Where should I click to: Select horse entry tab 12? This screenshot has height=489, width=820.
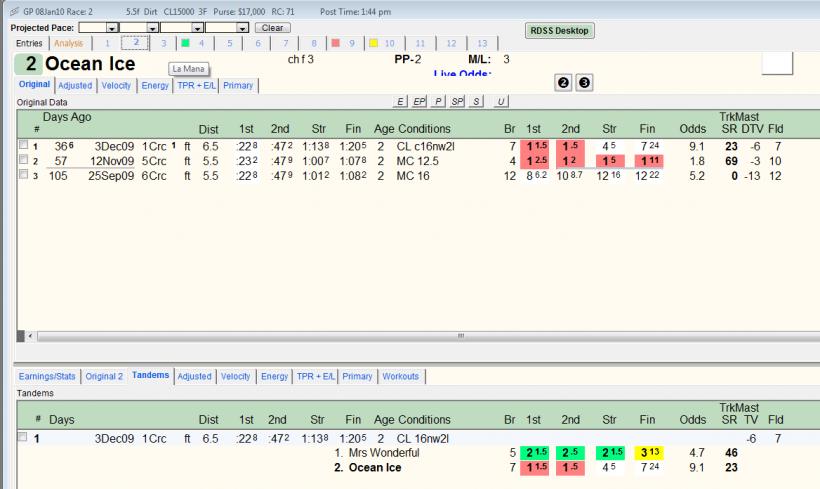pos(451,43)
